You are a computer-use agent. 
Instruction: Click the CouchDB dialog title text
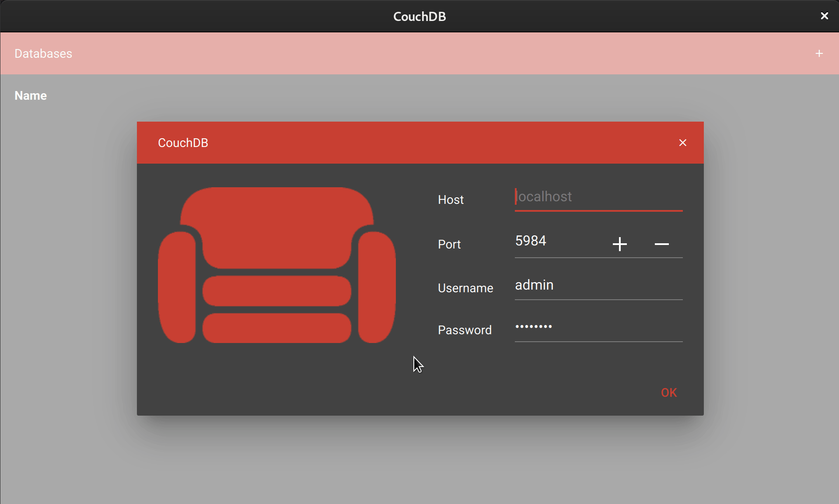coord(183,143)
